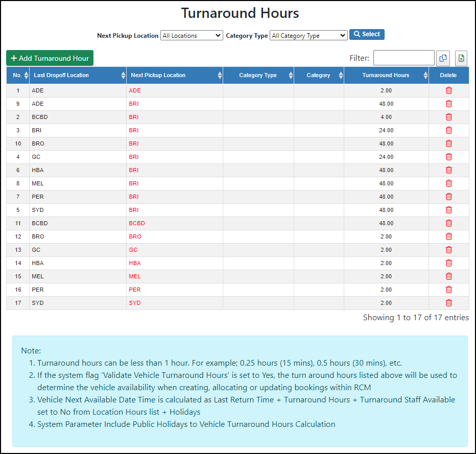Delete the GC to BRI row
Screen dimensions: 476x454
pyautogui.click(x=448, y=157)
